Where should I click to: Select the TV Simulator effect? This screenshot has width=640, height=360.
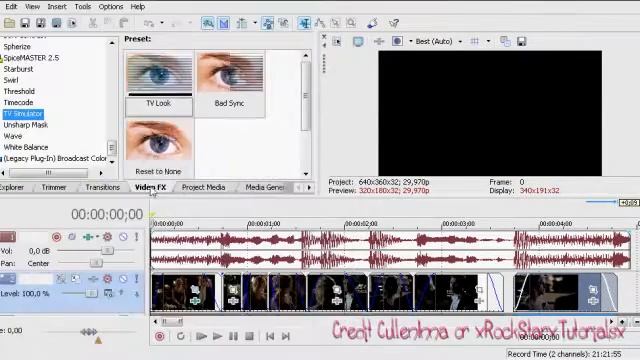pos(23,113)
